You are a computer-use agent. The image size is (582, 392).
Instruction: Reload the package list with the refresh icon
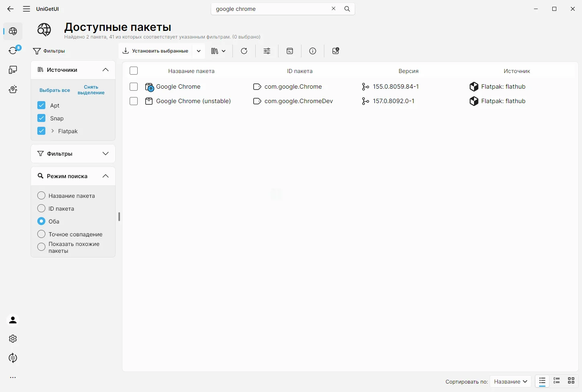point(244,51)
